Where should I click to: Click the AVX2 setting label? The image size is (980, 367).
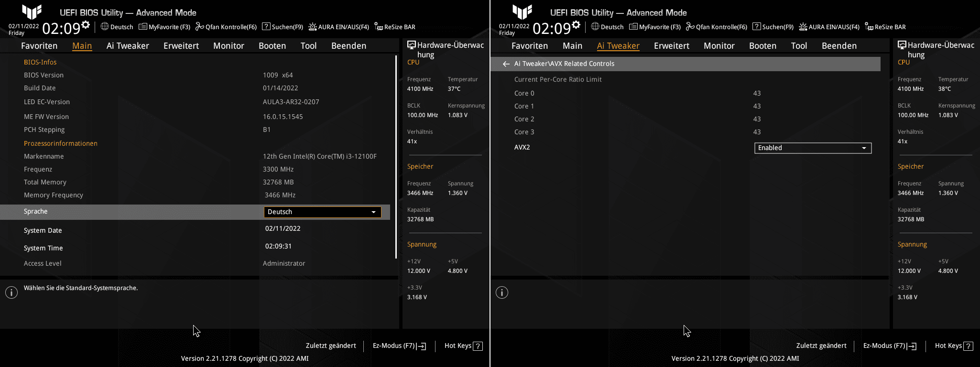(x=522, y=148)
